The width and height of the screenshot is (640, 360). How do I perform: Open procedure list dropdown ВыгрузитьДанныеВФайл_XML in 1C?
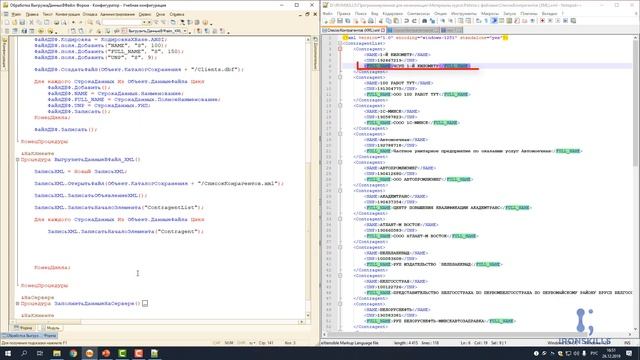click(x=185, y=31)
